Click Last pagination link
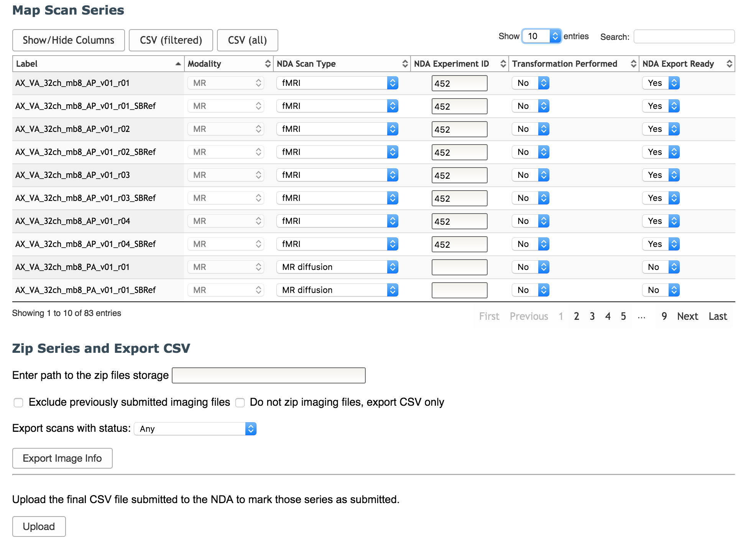Screen dimensions: 756x543 (x=718, y=316)
